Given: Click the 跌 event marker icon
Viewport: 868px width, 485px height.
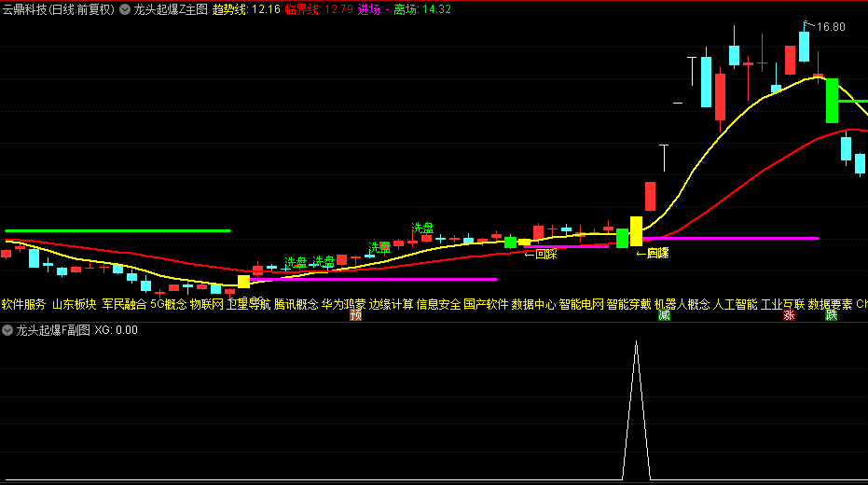Looking at the screenshot, I should (x=832, y=315).
